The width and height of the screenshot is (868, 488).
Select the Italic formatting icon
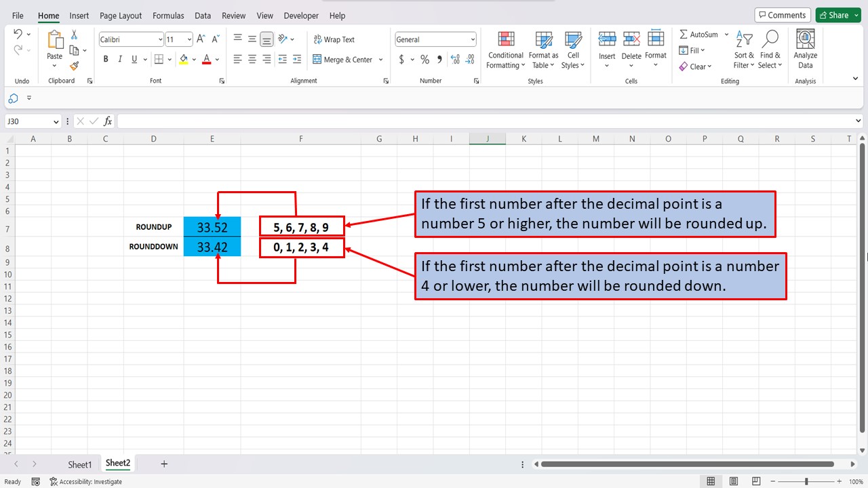[119, 59]
